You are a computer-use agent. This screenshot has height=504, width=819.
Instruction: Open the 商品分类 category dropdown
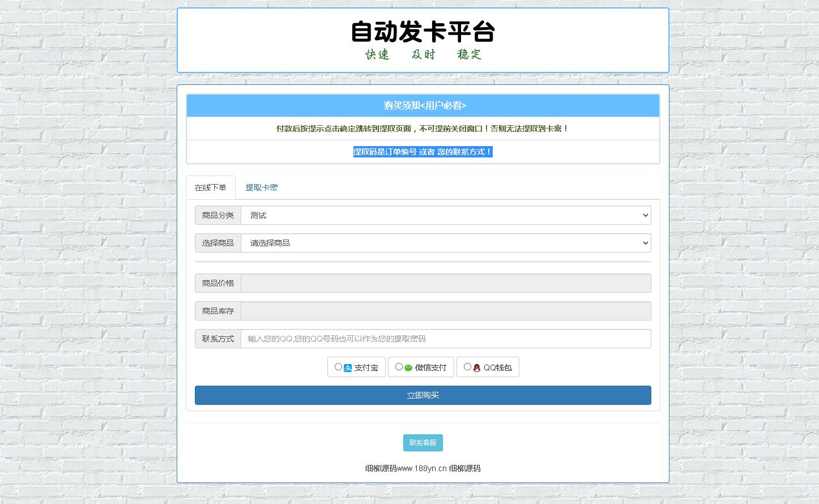tap(445, 215)
